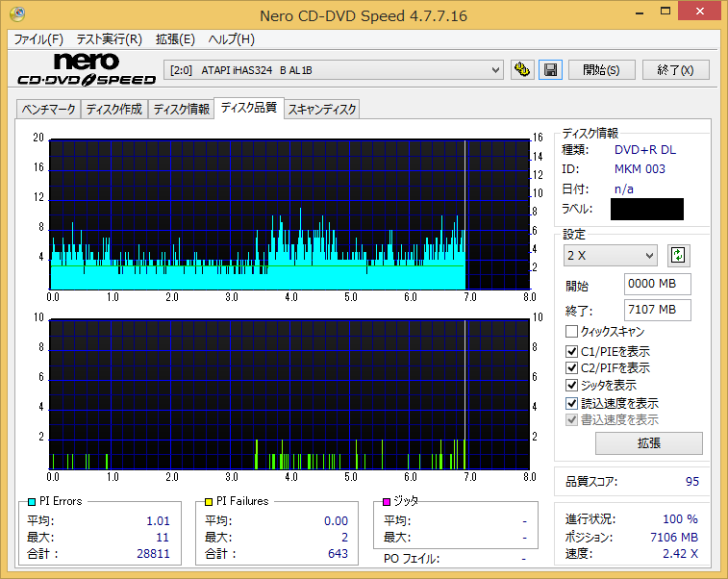Click the nero CD-DVD SPEED logo

(x=87, y=69)
